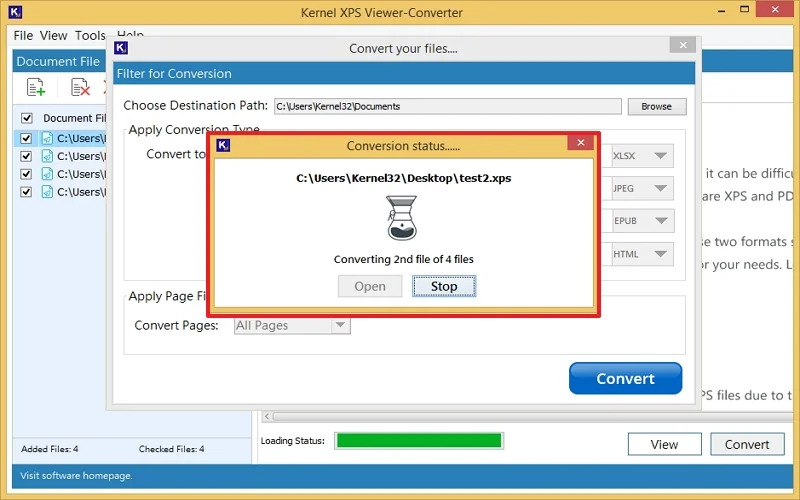Click the large blue Convert button
Image resolution: width=800 pixels, height=500 pixels.
pos(626,378)
